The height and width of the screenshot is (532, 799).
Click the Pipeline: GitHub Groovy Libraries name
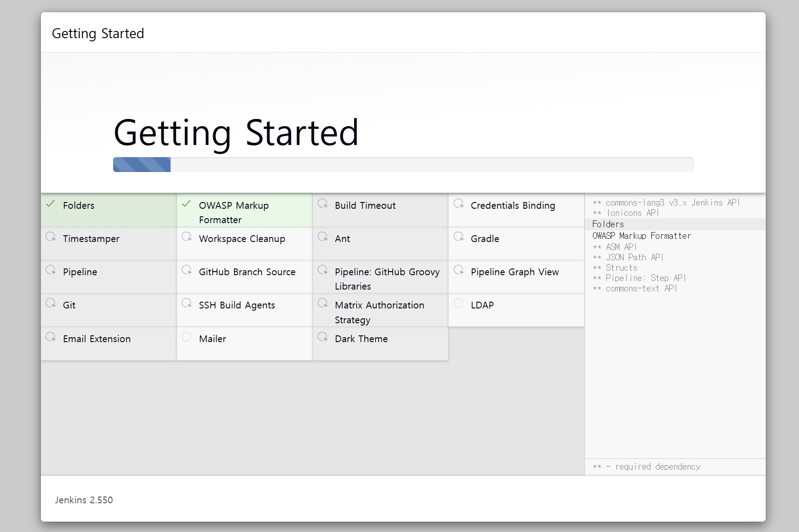point(387,279)
